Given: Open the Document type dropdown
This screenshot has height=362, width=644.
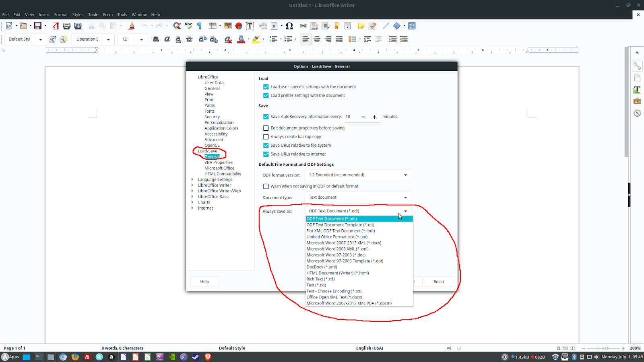Looking at the screenshot, I should point(405,197).
